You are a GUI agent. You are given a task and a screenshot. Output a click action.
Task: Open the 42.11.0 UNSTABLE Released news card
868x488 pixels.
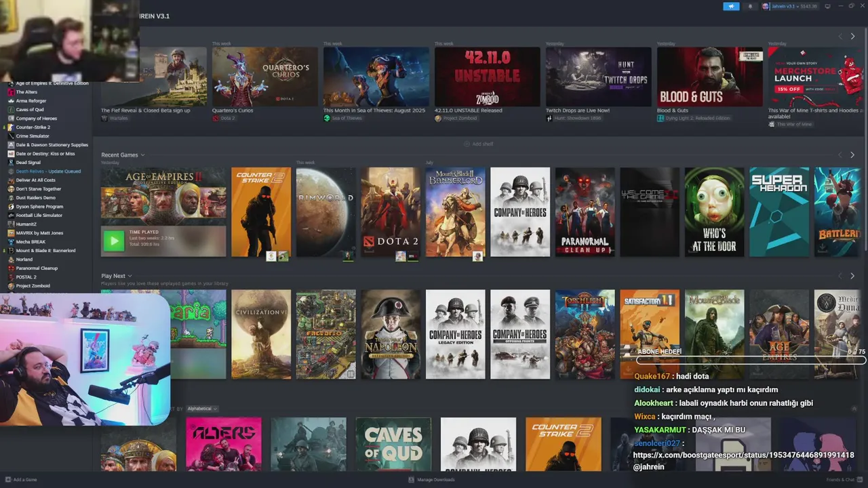(x=488, y=77)
